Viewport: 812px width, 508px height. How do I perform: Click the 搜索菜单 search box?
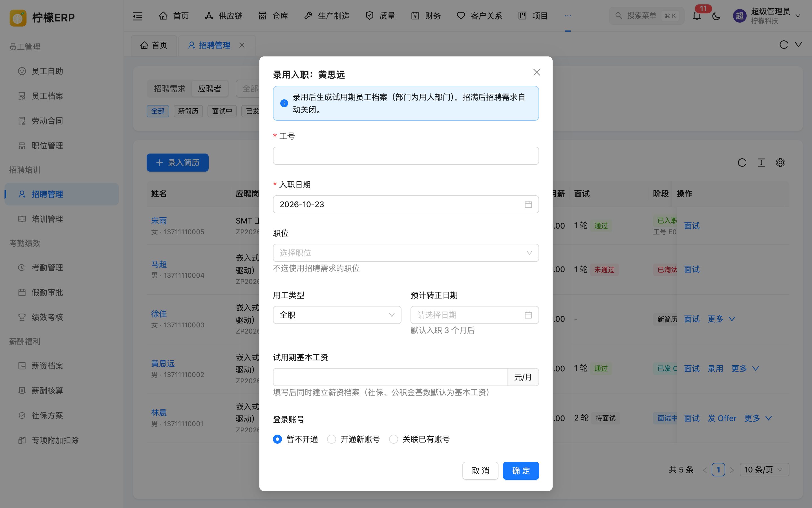coord(646,16)
